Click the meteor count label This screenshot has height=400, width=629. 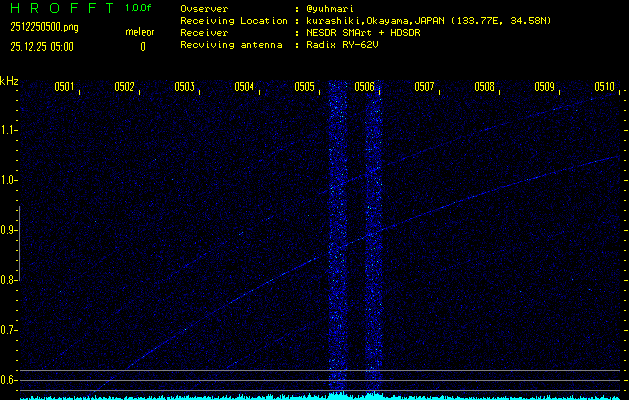tap(140, 32)
